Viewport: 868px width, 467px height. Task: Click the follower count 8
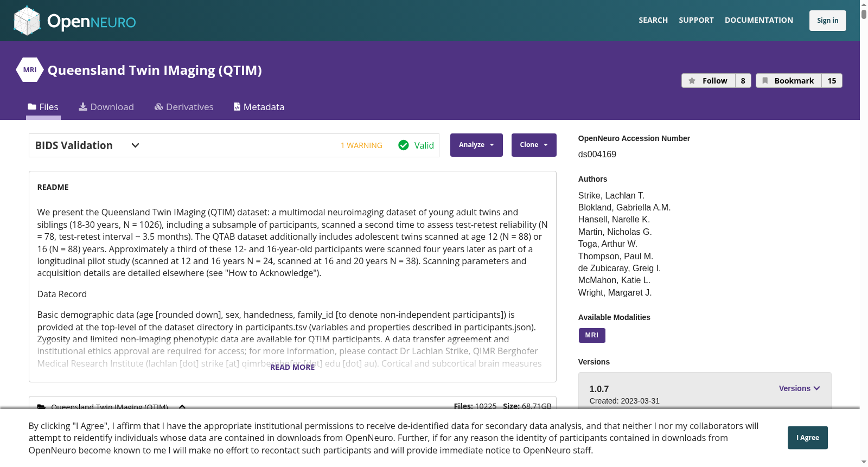tap(743, 81)
